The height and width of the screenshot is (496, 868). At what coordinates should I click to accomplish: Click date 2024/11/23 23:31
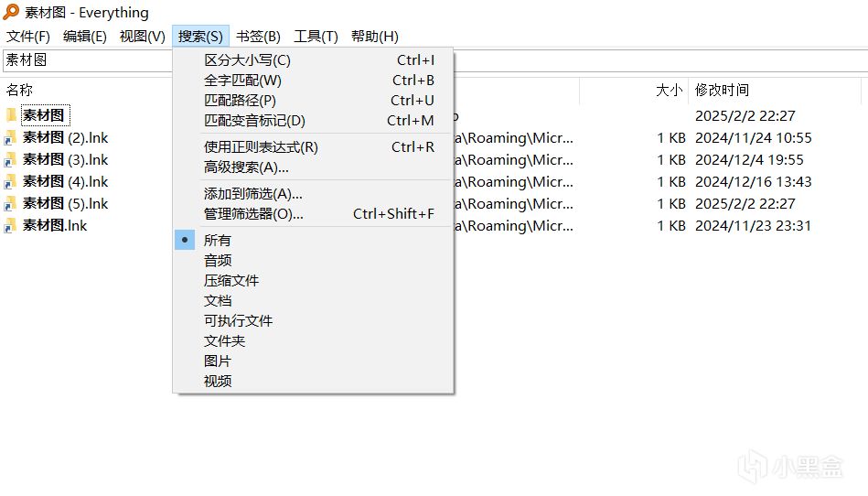pos(754,226)
